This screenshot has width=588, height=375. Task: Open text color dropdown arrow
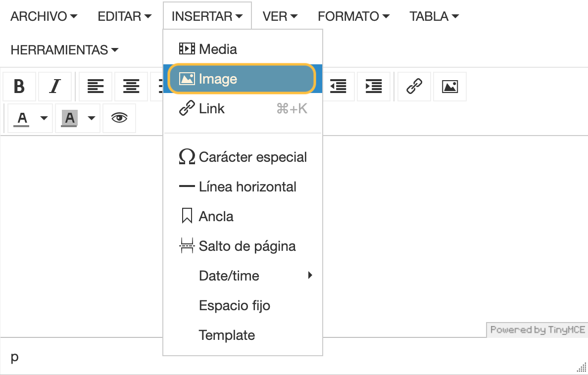point(44,118)
